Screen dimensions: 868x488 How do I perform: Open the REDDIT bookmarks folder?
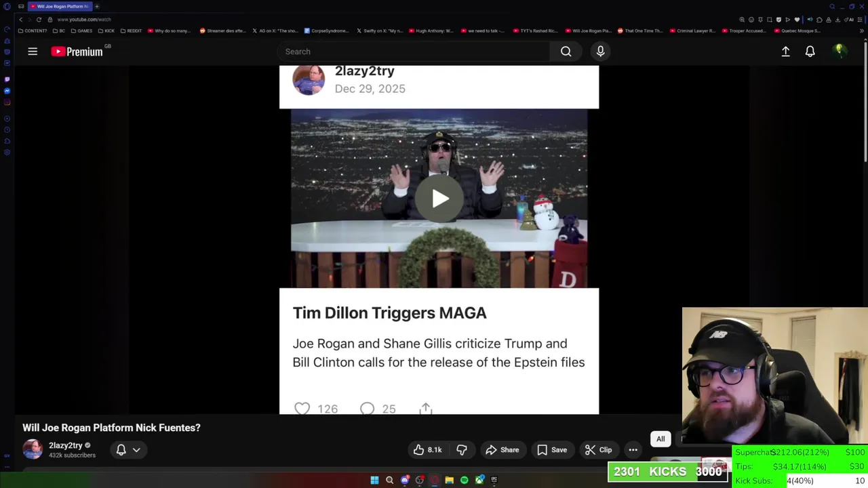(x=131, y=30)
